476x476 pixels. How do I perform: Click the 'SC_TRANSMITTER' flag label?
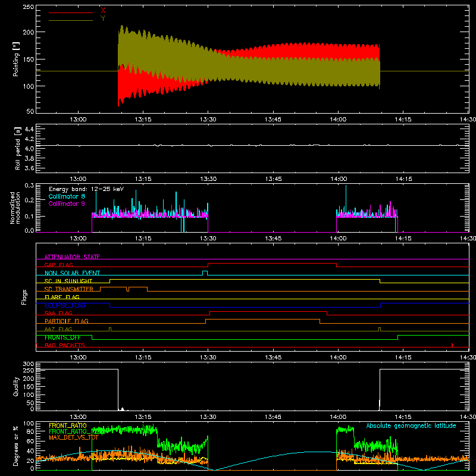[x=68, y=289]
